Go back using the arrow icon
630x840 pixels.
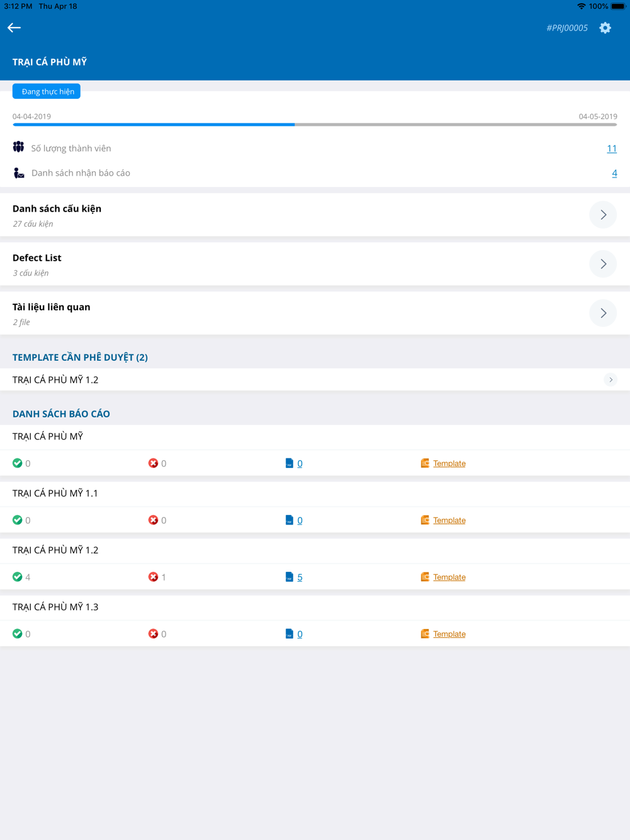14,28
